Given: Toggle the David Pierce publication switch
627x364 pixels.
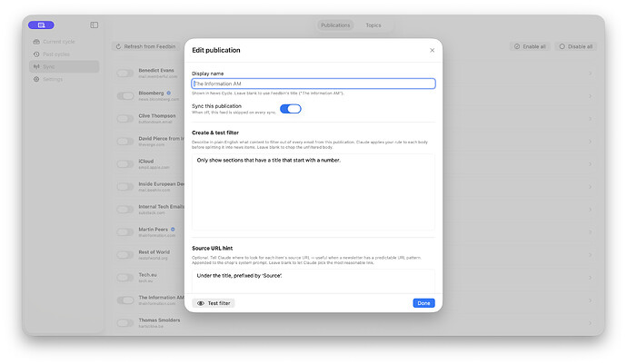Looking at the screenshot, I should click(125, 142).
